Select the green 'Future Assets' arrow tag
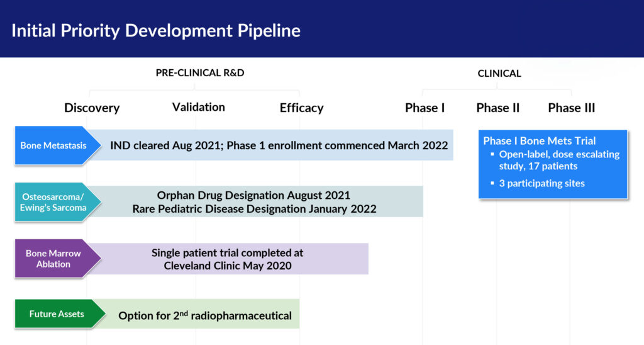 (x=60, y=314)
